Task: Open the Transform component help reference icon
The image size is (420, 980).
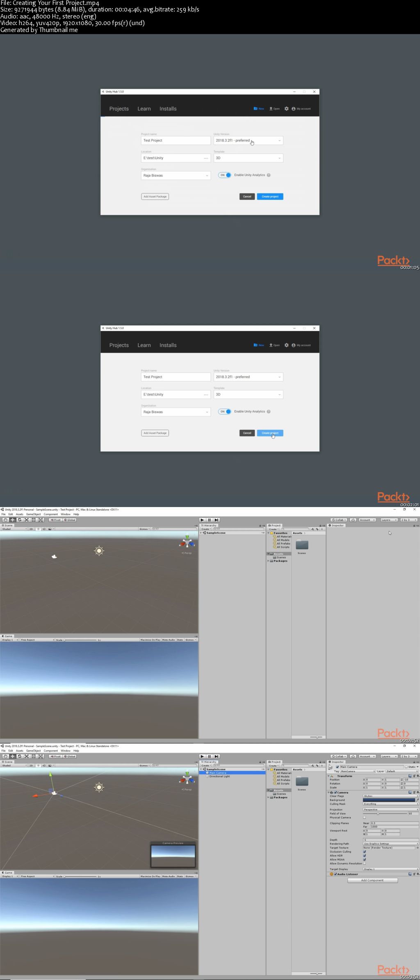Action: point(410,776)
